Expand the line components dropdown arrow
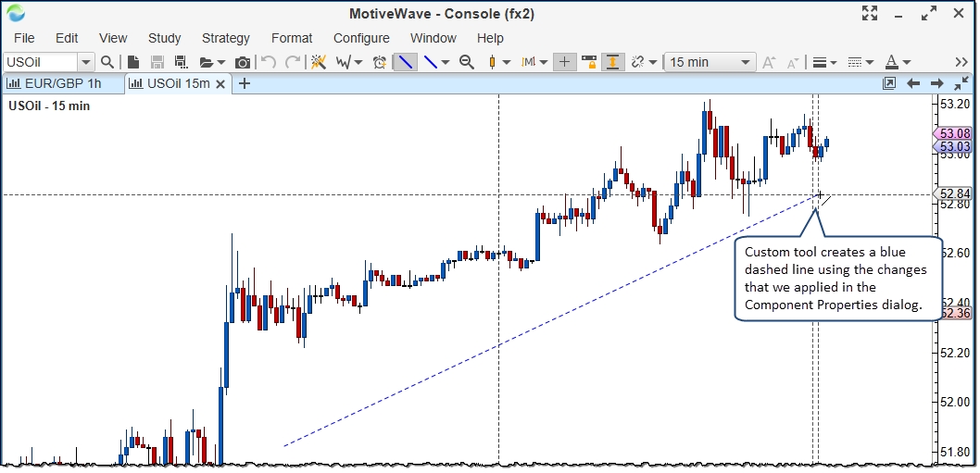The height and width of the screenshot is (473, 980). pos(445,63)
